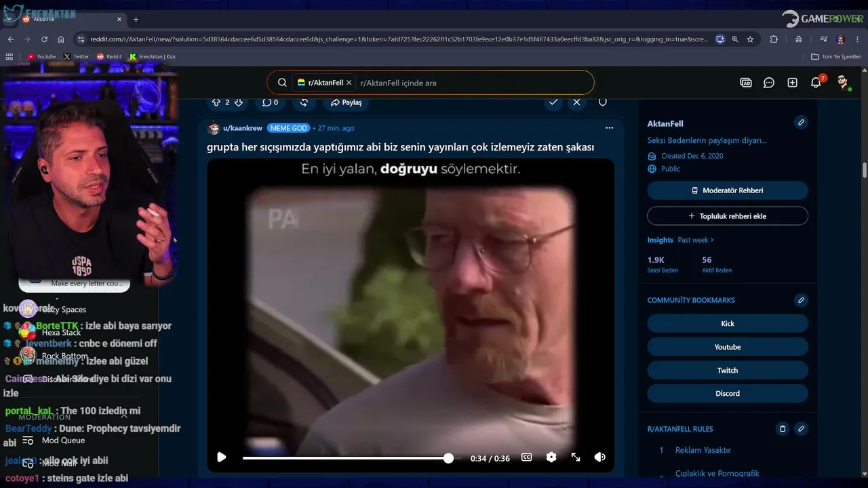Image resolution: width=868 pixels, height=488 pixels.
Task: Click the page vertical scrollbar
Action: coord(864,169)
